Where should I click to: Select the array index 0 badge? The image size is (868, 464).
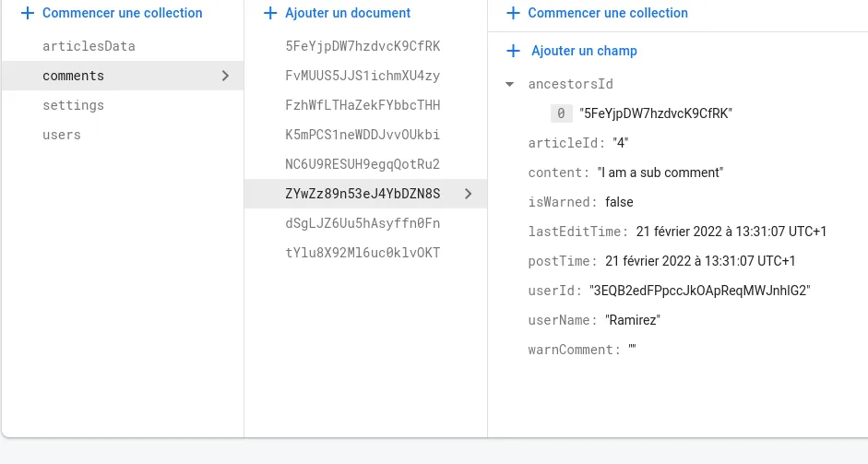click(x=561, y=113)
